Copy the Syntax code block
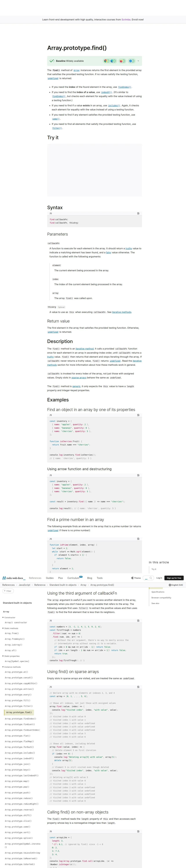The image size is (186, 868). [x=138, y=213]
